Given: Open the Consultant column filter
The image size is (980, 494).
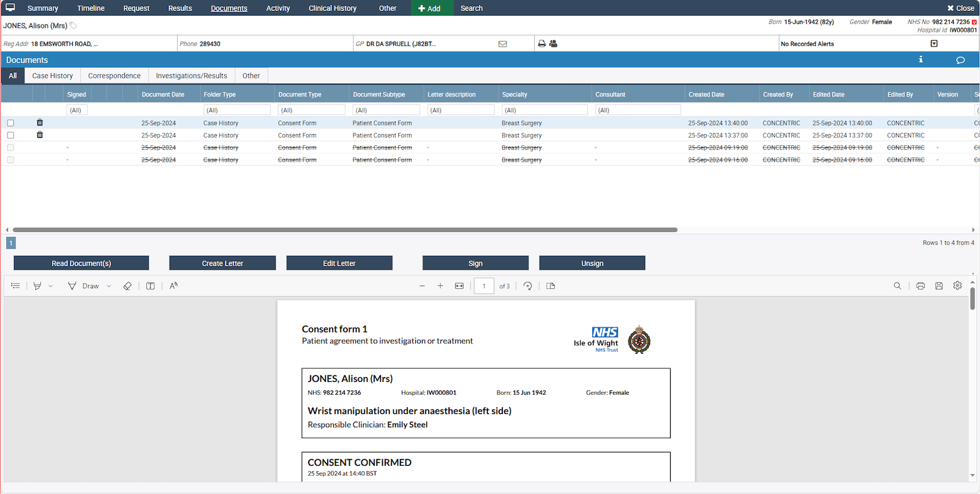Looking at the screenshot, I should pos(638,110).
